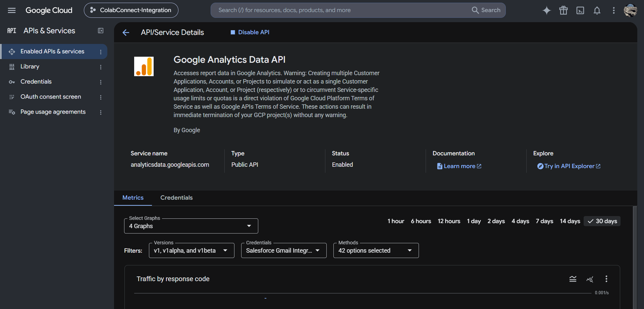The height and width of the screenshot is (309, 644).
Task: Open the free trial gift icon
Action: click(x=563, y=10)
